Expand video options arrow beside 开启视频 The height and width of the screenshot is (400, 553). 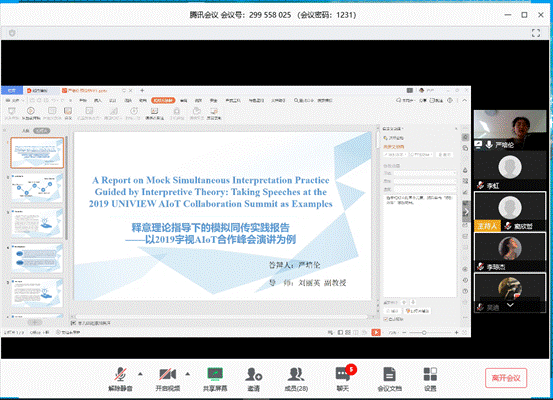click(188, 374)
